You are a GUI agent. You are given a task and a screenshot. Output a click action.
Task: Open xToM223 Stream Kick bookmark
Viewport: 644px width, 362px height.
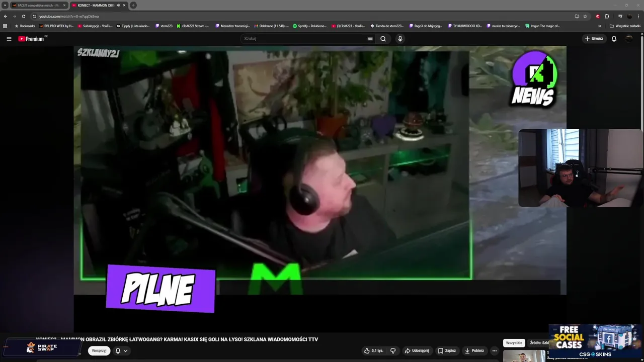pyautogui.click(x=193, y=26)
